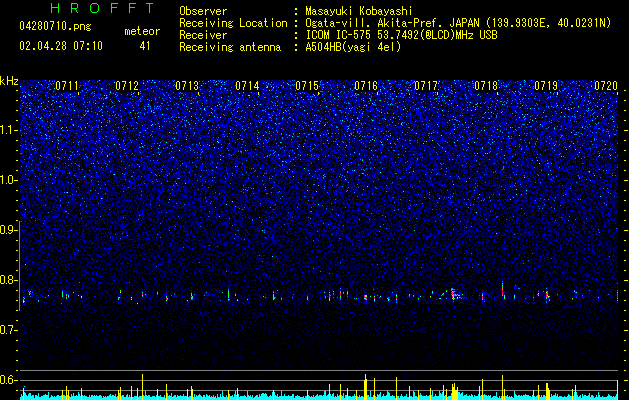Click the 0713 time marker
629x400 pixels.
coord(187,86)
